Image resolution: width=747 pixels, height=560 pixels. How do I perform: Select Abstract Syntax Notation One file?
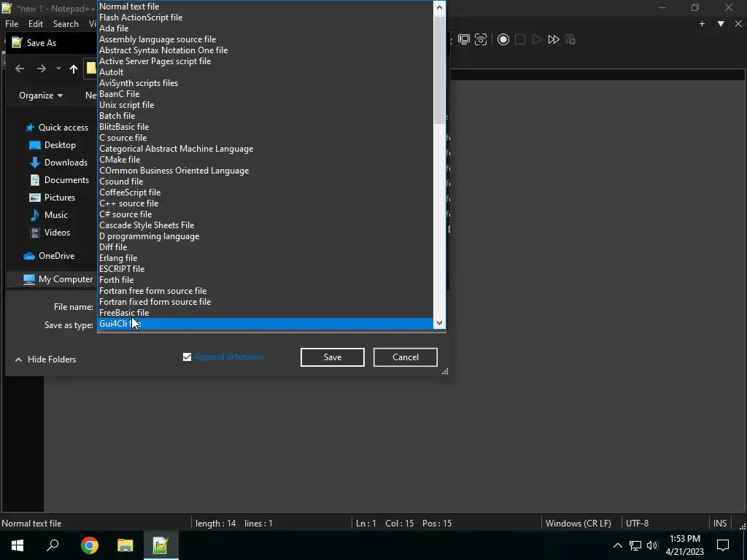point(266,50)
